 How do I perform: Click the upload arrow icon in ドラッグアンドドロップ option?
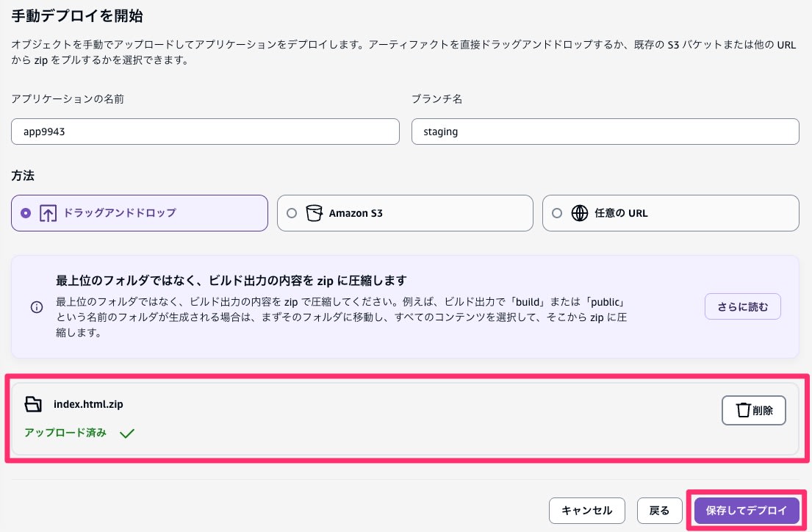[48, 213]
